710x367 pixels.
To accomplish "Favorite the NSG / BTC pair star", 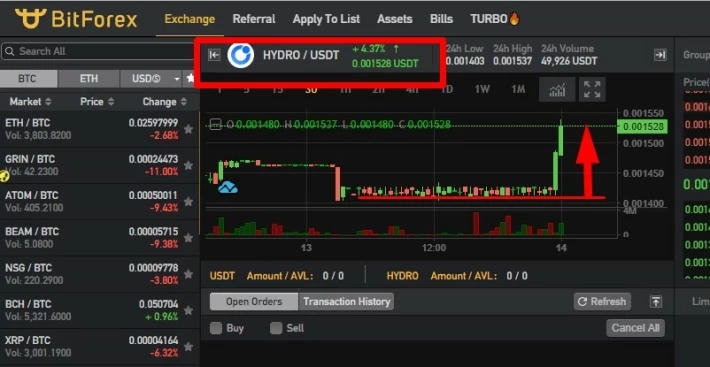I will 188,274.
